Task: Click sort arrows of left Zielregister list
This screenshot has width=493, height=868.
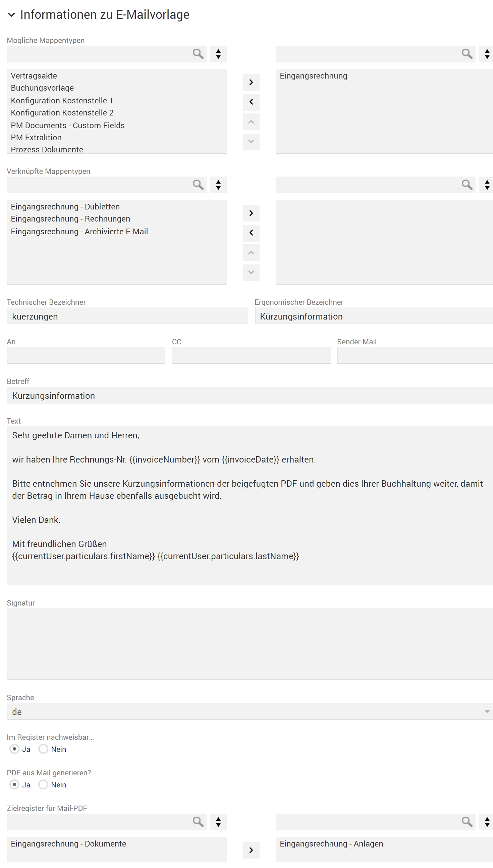Action: click(x=218, y=822)
